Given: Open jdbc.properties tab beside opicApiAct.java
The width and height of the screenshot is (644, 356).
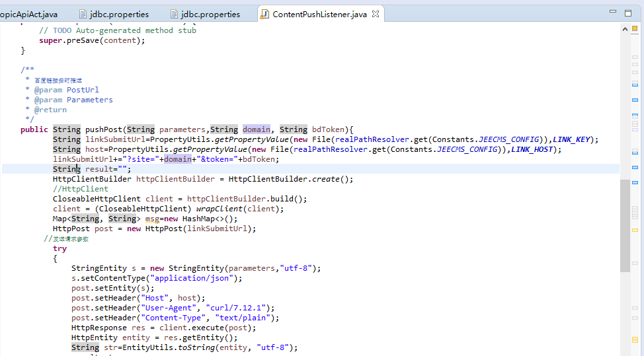Looking at the screenshot, I should point(114,15).
